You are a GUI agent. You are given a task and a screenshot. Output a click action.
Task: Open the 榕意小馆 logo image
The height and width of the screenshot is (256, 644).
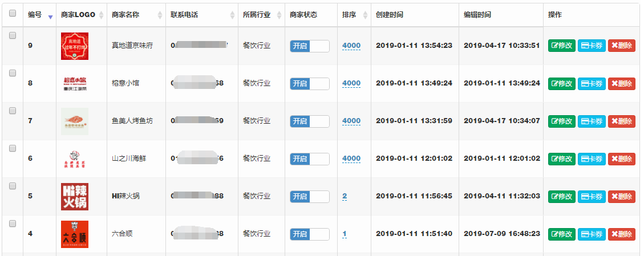coord(74,83)
